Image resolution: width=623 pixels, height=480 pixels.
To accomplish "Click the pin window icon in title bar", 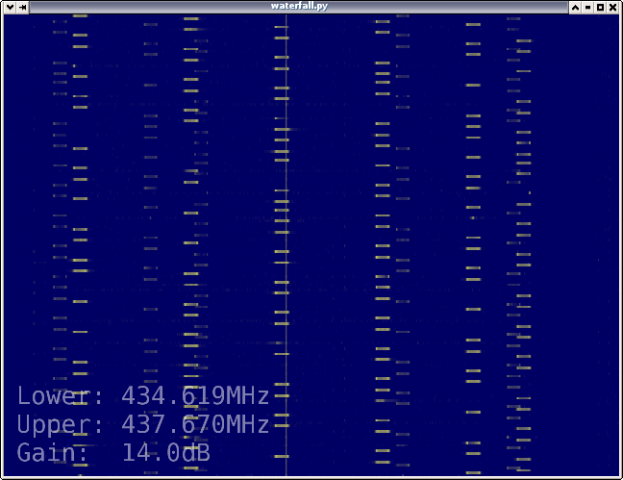I will pos(23,7).
